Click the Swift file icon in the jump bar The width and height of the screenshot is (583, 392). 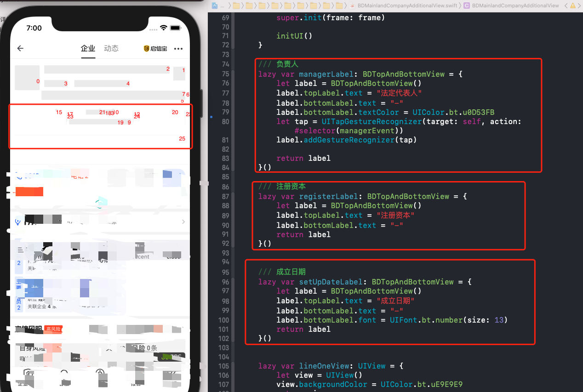(x=352, y=6)
